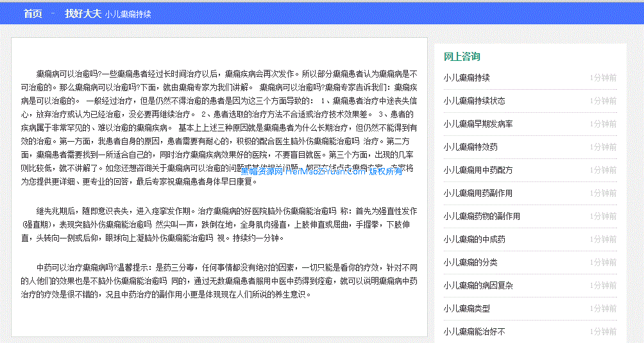
Task: Go to the 小儿癫痫特效药 article link
Action: point(470,147)
